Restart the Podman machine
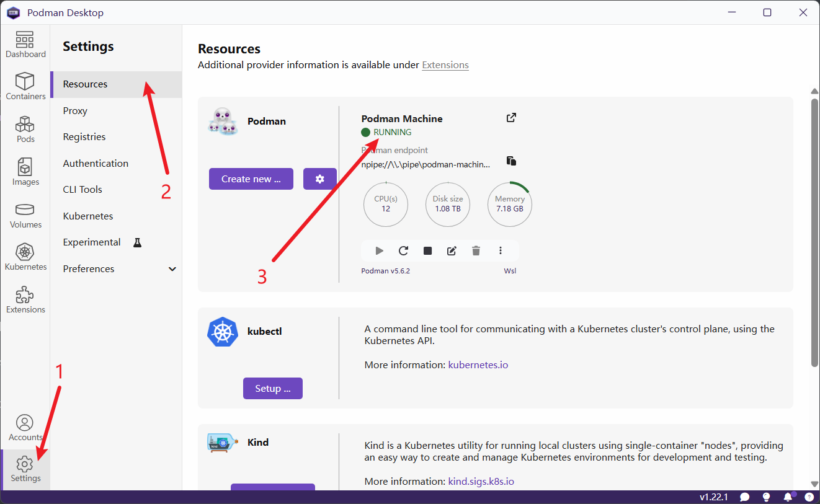The image size is (820, 504). [x=403, y=250]
